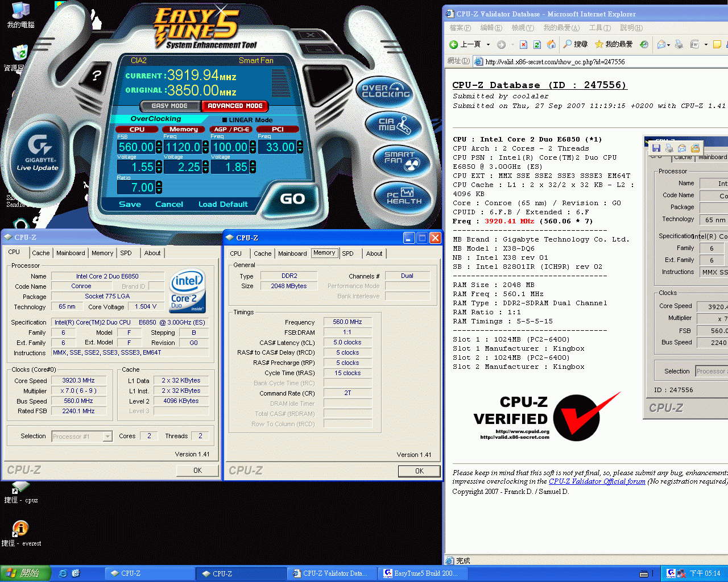Switch to EasyTune5 Build taskbar button

pyautogui.click(x=424, y=573)
